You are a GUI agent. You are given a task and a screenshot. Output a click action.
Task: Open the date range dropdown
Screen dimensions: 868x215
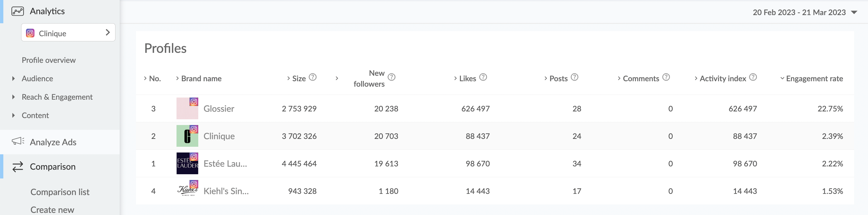(x=805, y=12)
